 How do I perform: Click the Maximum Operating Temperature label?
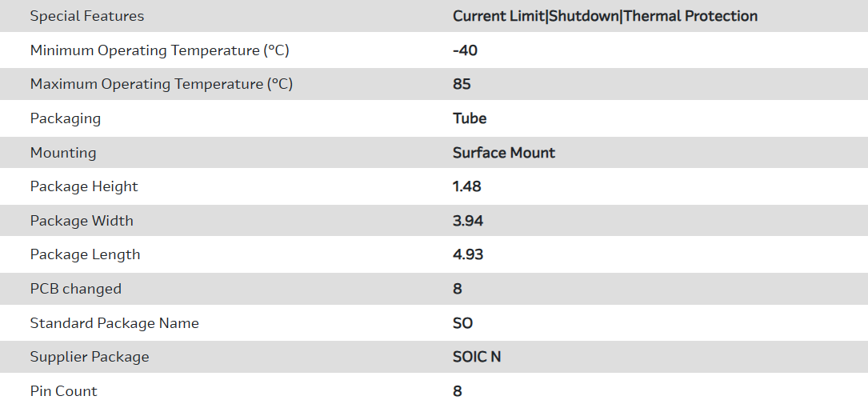(x=161, y=84)
